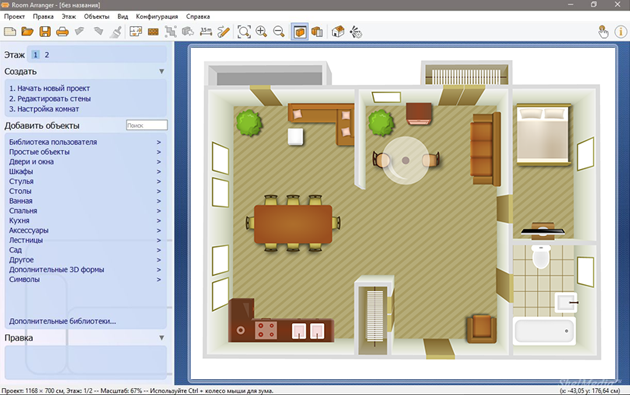The height and width of the screenshot is (395, 630).
Task: Expand Простые объекты category
Action: pyautogui.click(x=86, y=152)
